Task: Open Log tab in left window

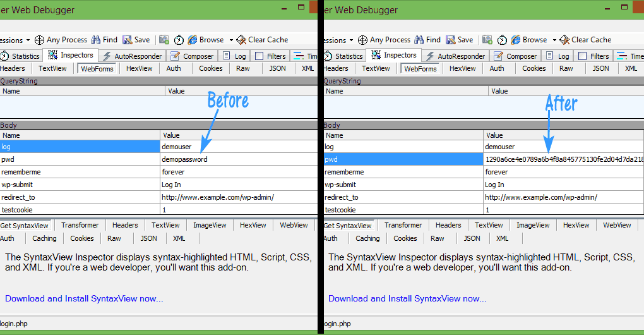Action: coord(234,56)
